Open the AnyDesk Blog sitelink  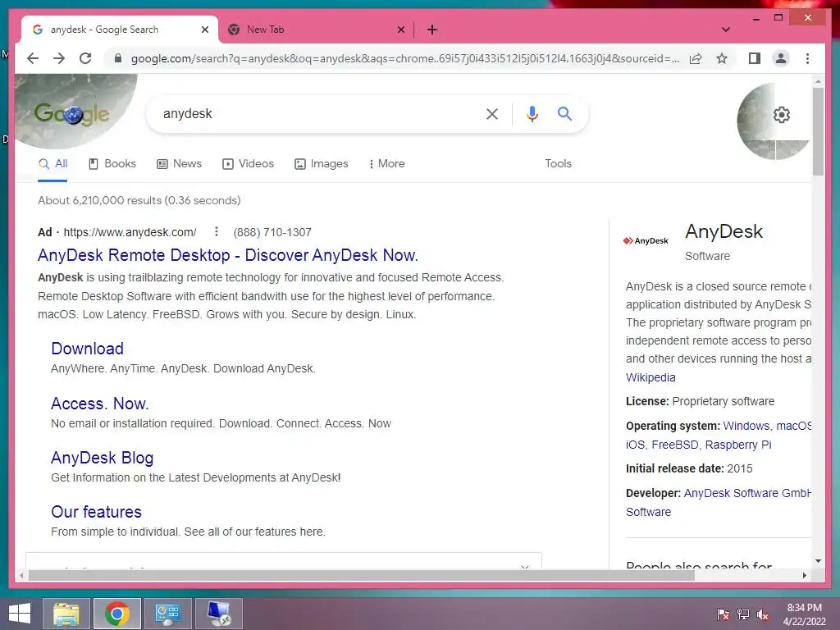pos(103,458)
